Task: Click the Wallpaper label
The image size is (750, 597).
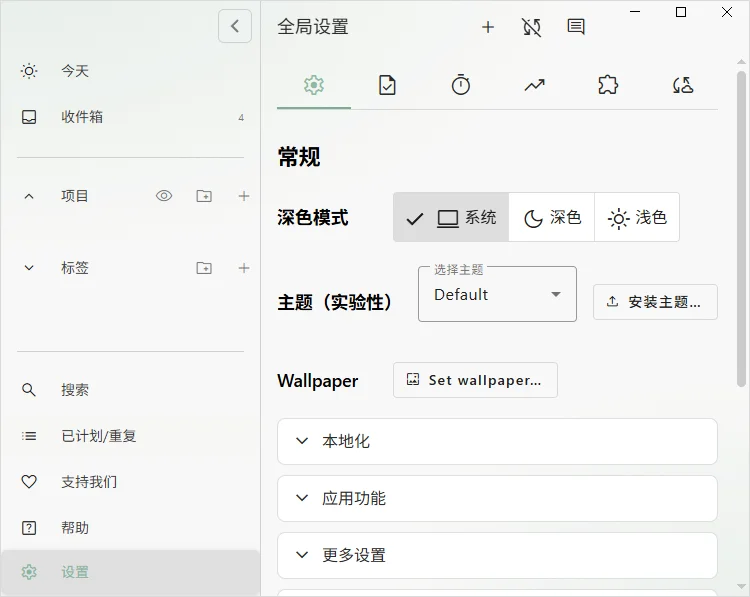Action: (x=318, y=381)
